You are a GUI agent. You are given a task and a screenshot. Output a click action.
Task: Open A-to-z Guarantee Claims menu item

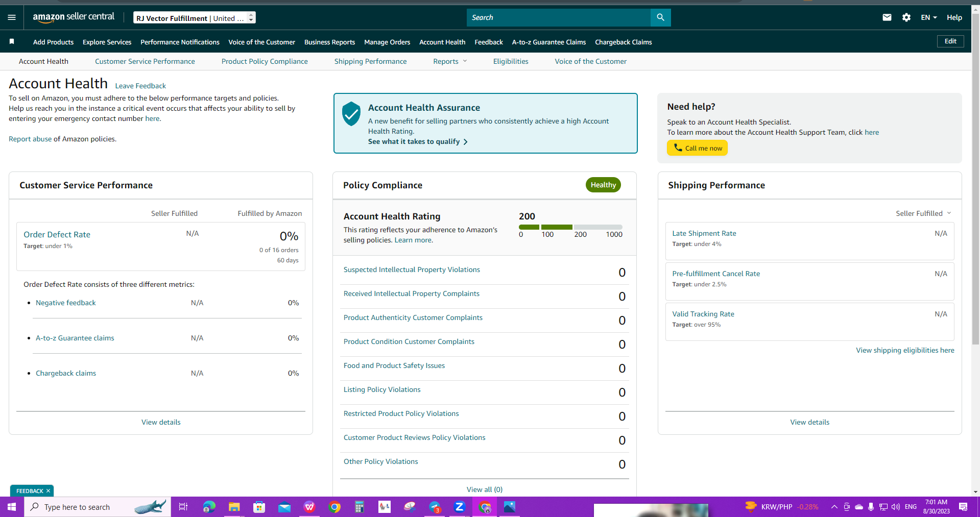click(549, 42)
